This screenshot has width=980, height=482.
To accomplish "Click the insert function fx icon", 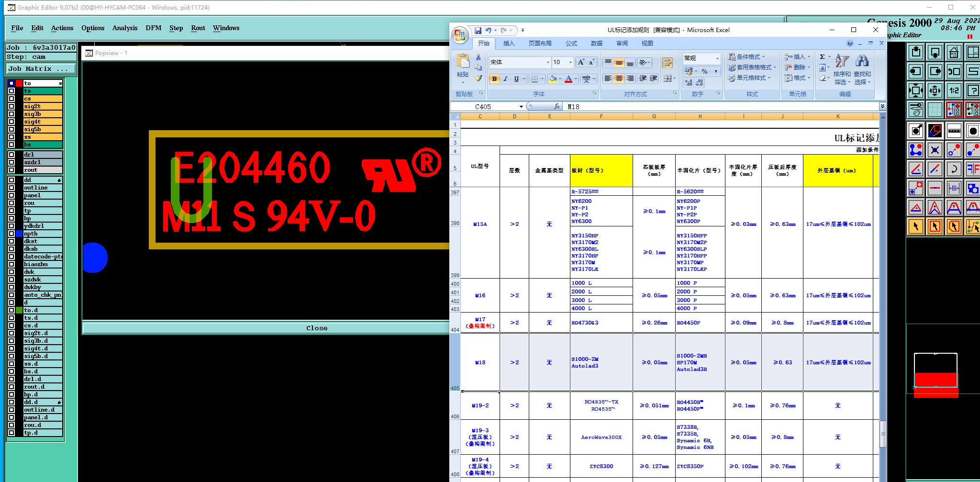I will (x=557, y=106).
